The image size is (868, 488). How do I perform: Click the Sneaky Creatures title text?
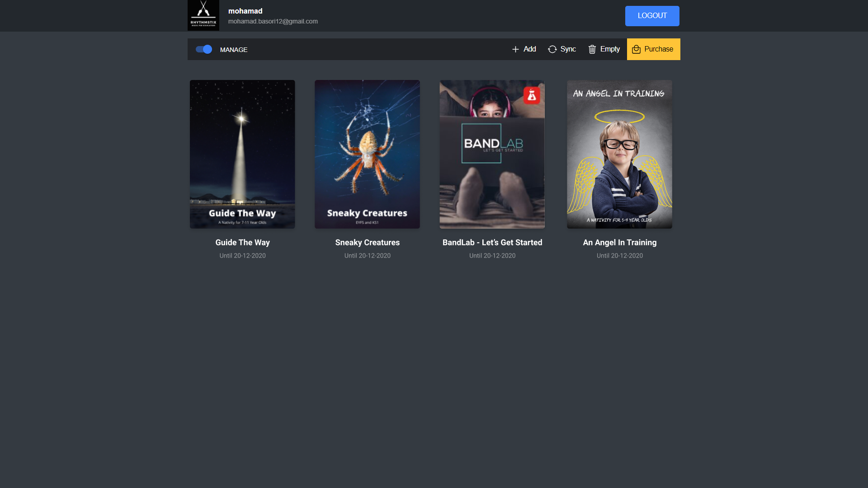(x=367, y=243)
